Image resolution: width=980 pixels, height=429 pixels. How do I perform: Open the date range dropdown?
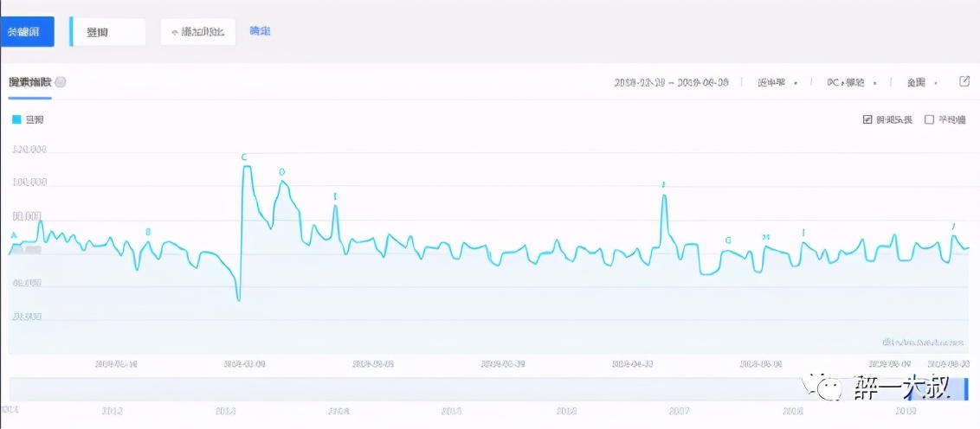click(x=671, y=82)
